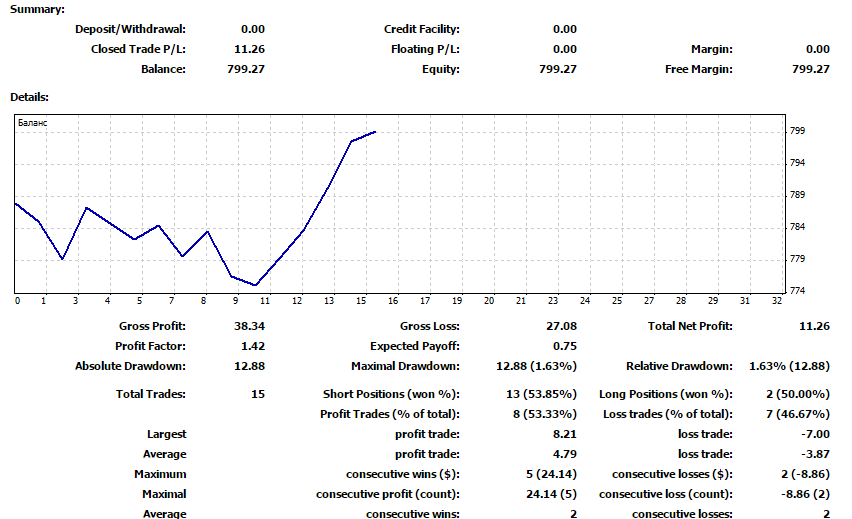This screenshot has width=852, height=519.
Task: Click the Free Margin label
Action: (698, 69)
